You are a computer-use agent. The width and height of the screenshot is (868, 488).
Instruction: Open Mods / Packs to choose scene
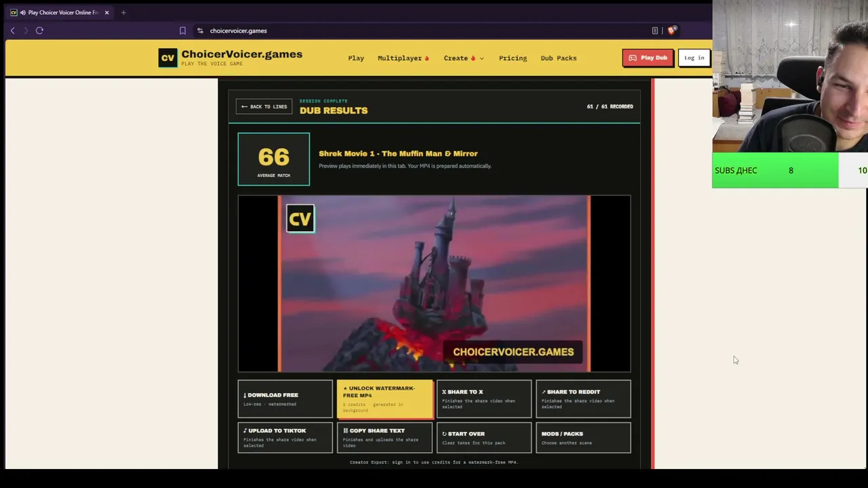[x=583, y=437]
